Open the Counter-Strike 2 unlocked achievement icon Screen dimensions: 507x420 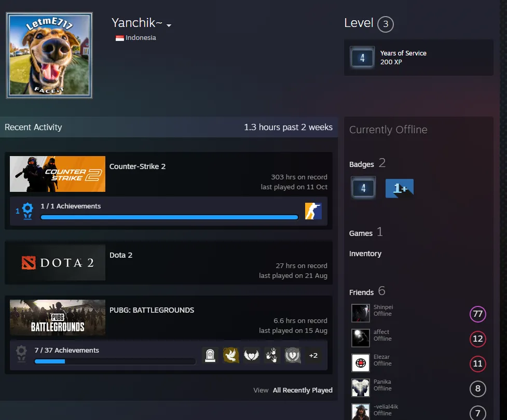(313, 211)
